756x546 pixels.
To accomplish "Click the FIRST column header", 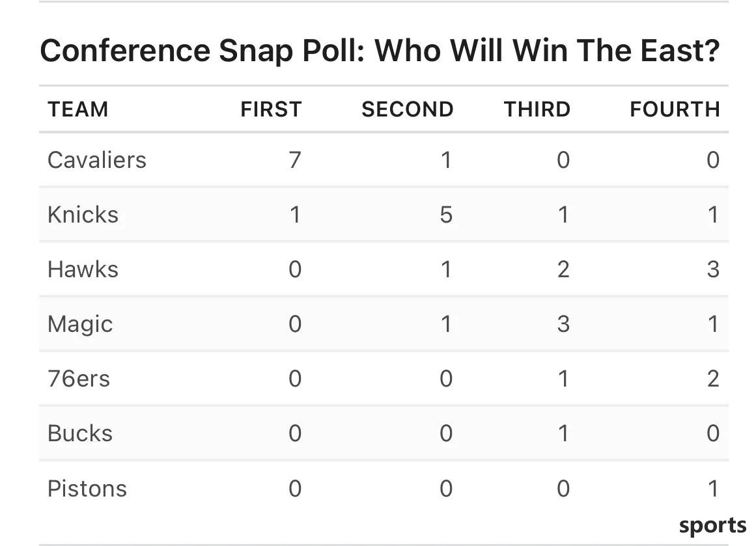I will click(271, 109).
